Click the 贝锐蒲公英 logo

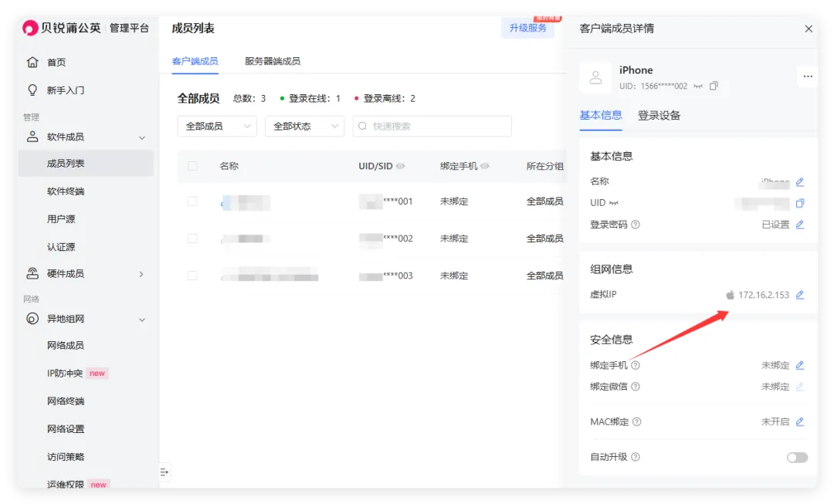click(x=62, y=28)
